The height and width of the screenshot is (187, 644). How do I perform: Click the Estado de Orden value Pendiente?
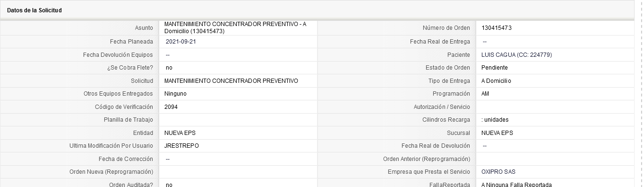point(495,68)
